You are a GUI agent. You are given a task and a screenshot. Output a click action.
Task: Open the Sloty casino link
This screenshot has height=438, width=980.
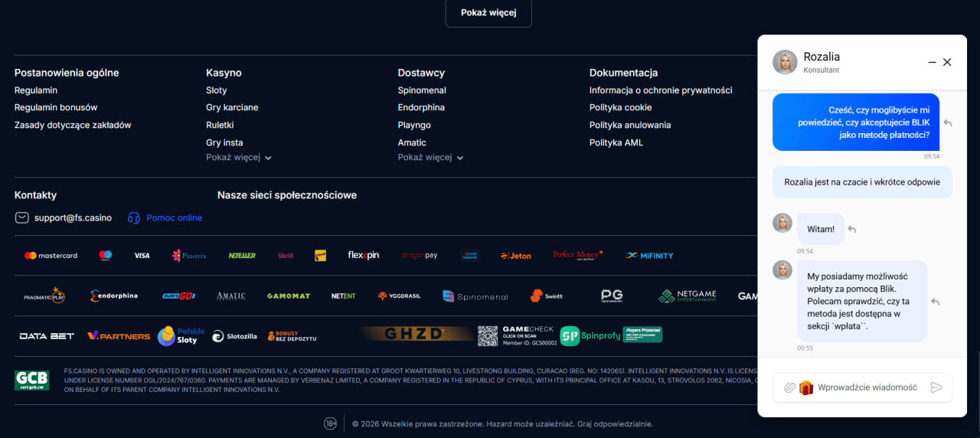[x=217, y=90]
